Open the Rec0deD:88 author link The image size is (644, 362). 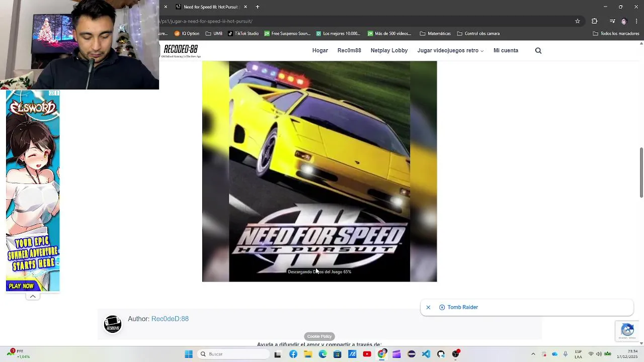(x=170, y=319)
